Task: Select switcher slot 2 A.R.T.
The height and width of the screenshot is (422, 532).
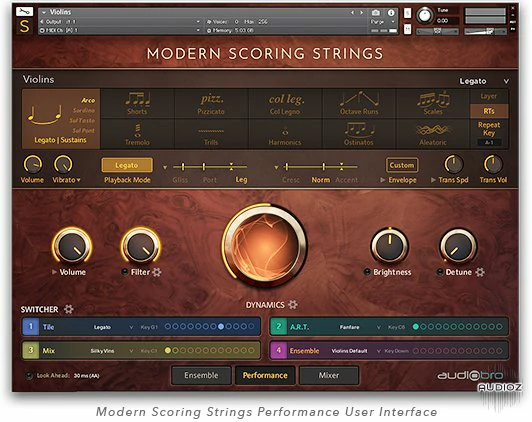Action: pos(279,327)
